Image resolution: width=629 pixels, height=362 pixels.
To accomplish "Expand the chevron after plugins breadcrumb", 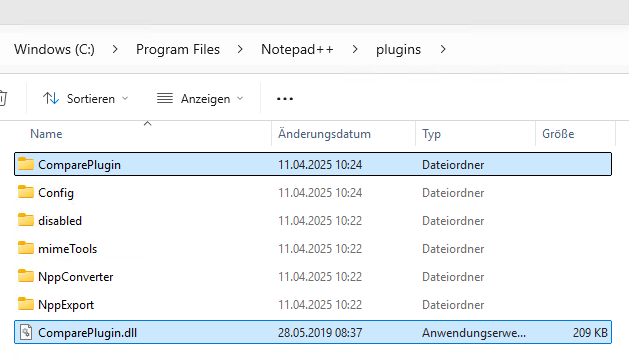I will tap(443, 49).
